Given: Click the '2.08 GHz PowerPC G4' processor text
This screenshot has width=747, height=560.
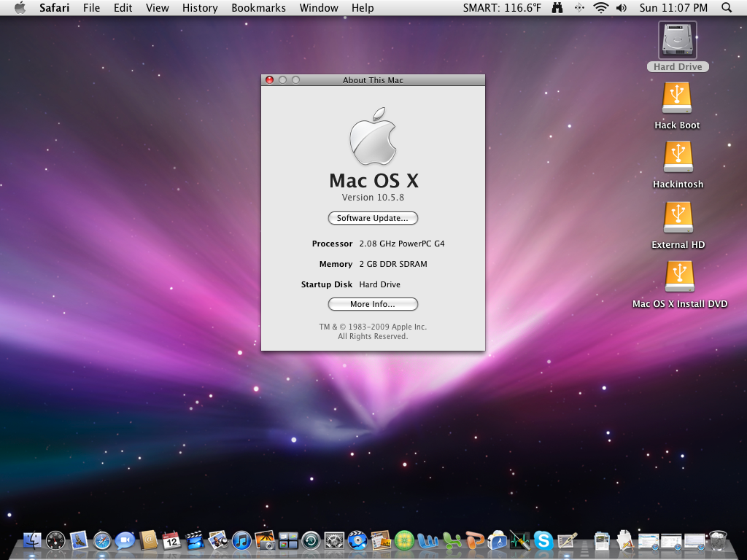Looking at the screenshot, I should (402, 244).
